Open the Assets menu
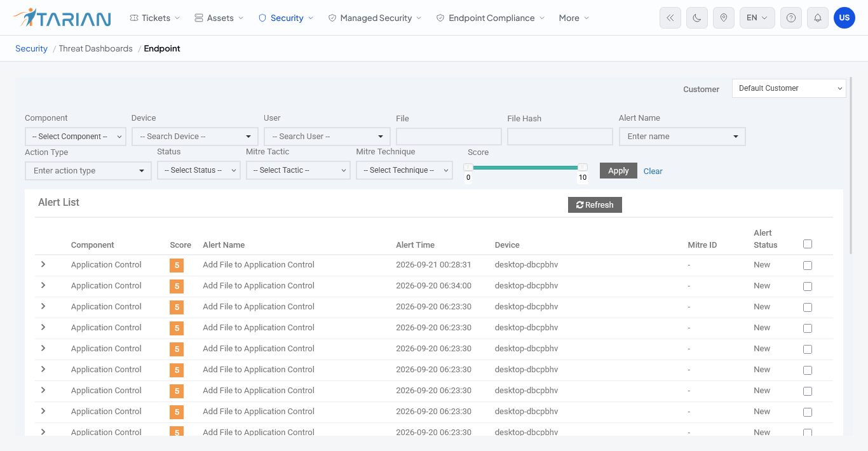Screen dimensions: 868x451 click(x=219, y=18)
